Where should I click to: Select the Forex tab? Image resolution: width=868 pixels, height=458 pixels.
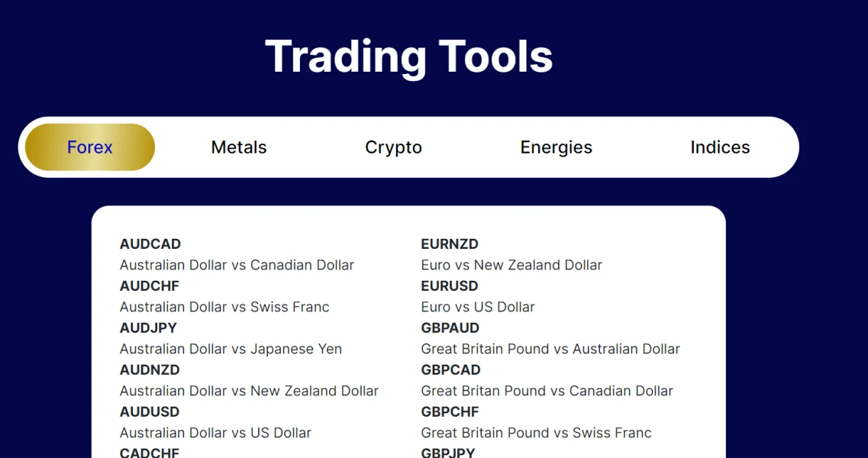pyautogui.click(x=90, y=147)
